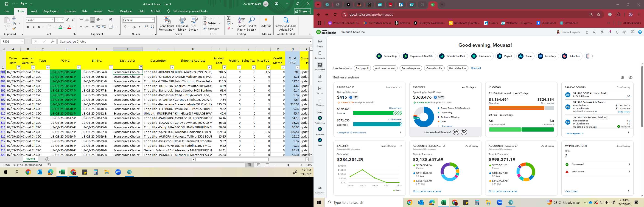Click Create invoice button
Screen dimensions: 644x207
(434, 68)
